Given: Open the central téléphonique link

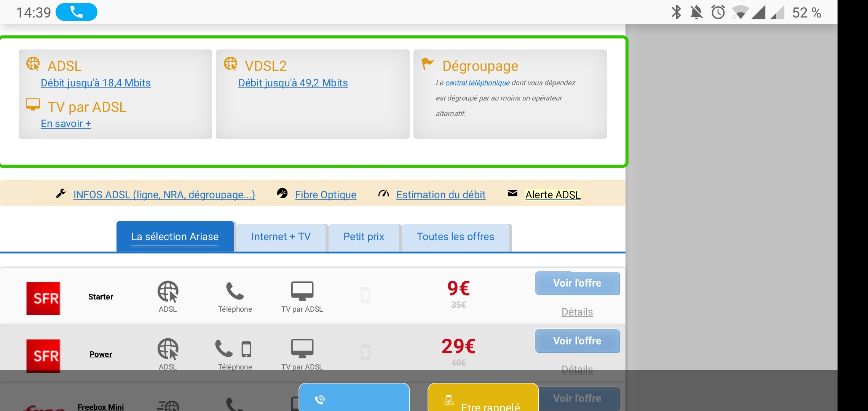Looking at the screenshot, I should [477, 83].
